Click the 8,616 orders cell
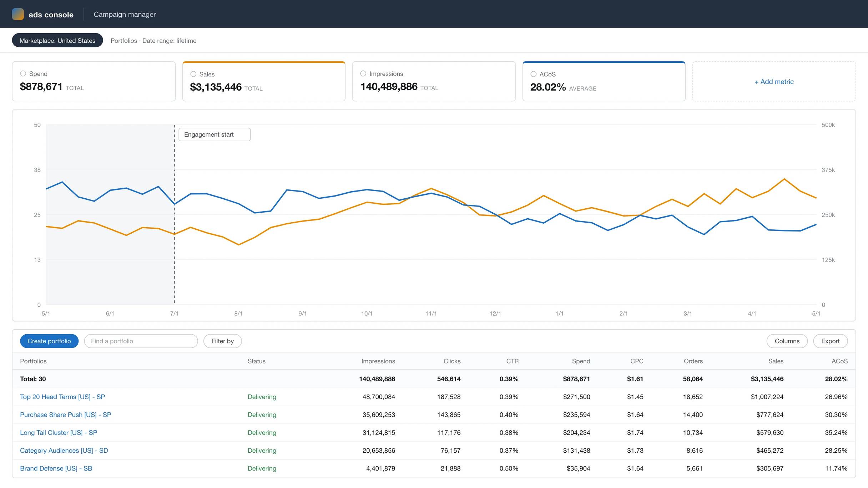Screen dimensions: 868x488 (x=695, y=450)
